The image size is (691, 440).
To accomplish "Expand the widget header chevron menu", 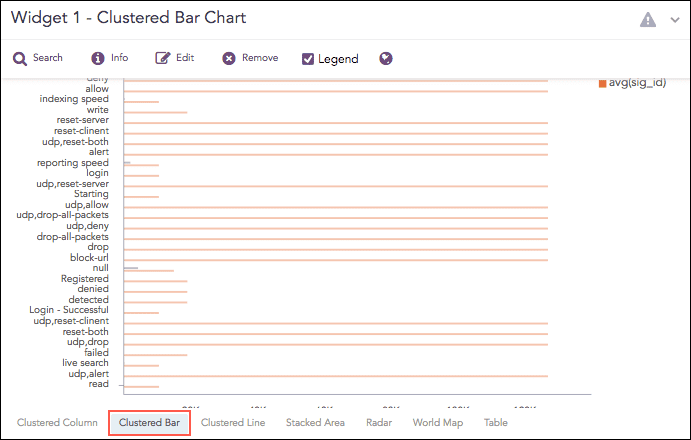I will coord(674,19).
